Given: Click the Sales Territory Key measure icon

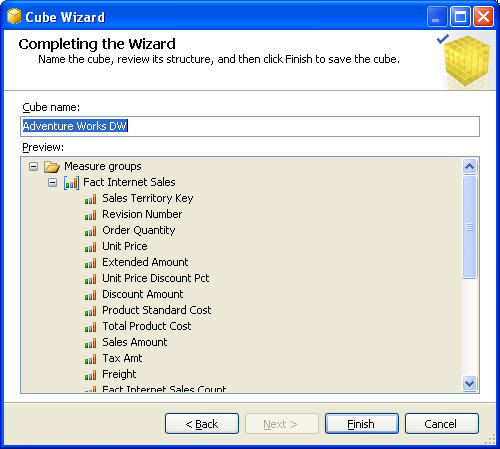Looking at the screenshot, I should coord(90,199).
